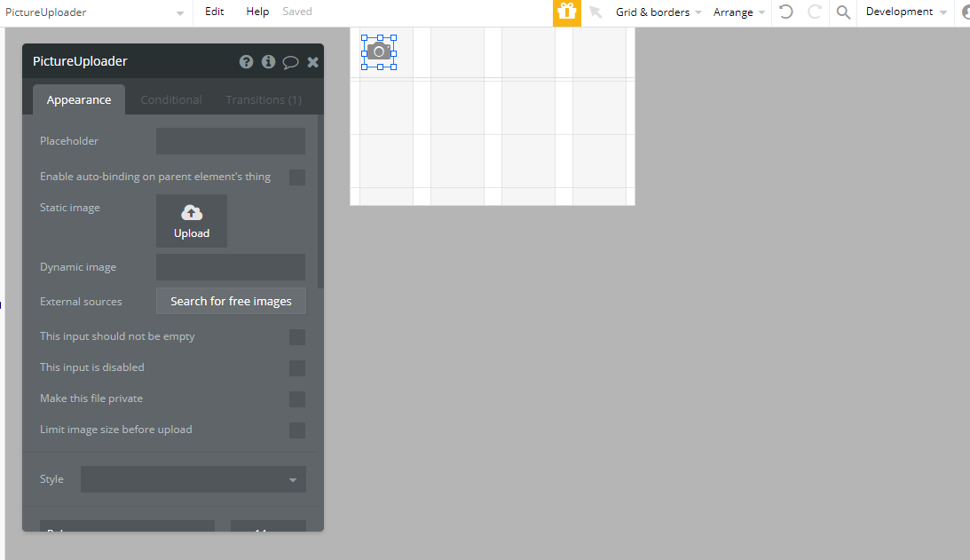Switch to the Conditional tab
The height and width of the screenshot is (560, 970).
[170, 99]
